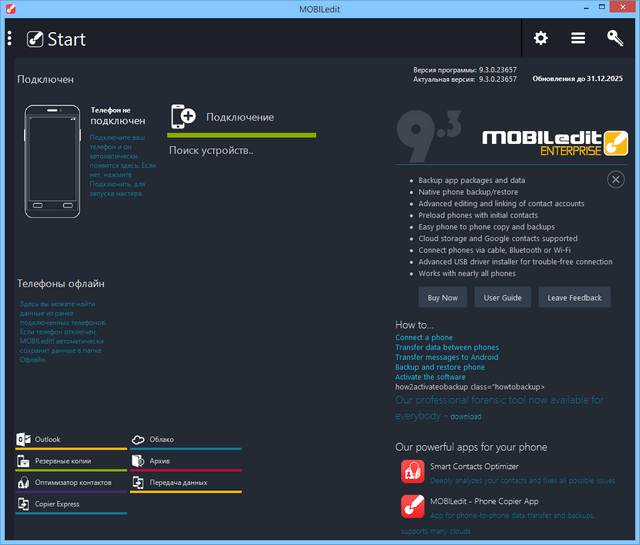Viewport: 640px width, 545px height.
Task: Click the Актуальная версия version text
Action: 465,79
